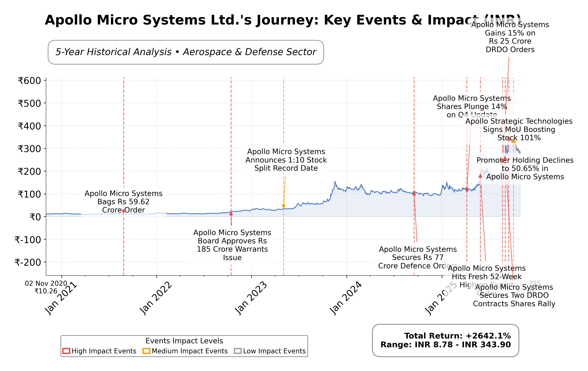The width and height of the screenshot is (588, 371).
Task: Click the orange triangle marker for the stock split event
Action: (x=284, y=206)
